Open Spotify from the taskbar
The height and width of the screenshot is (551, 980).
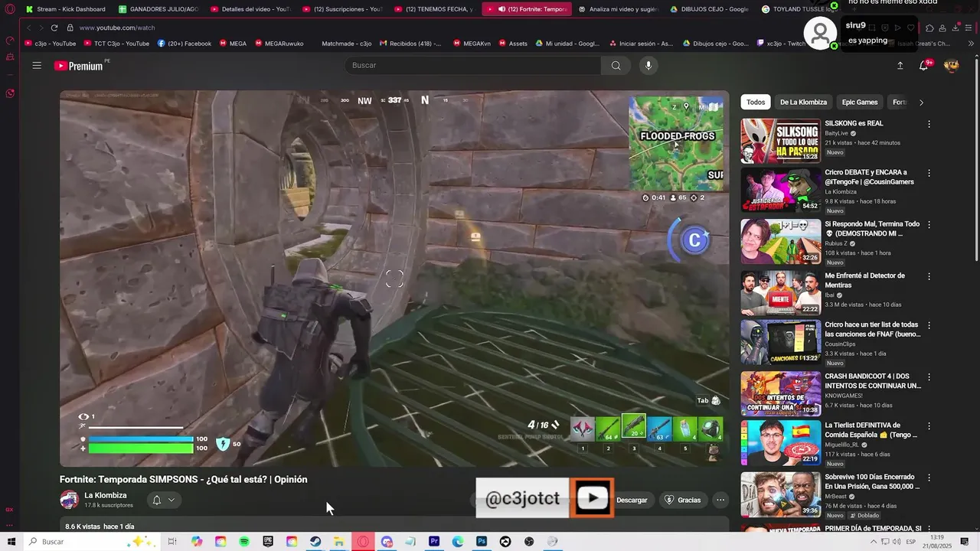click(x=244, y=542)
